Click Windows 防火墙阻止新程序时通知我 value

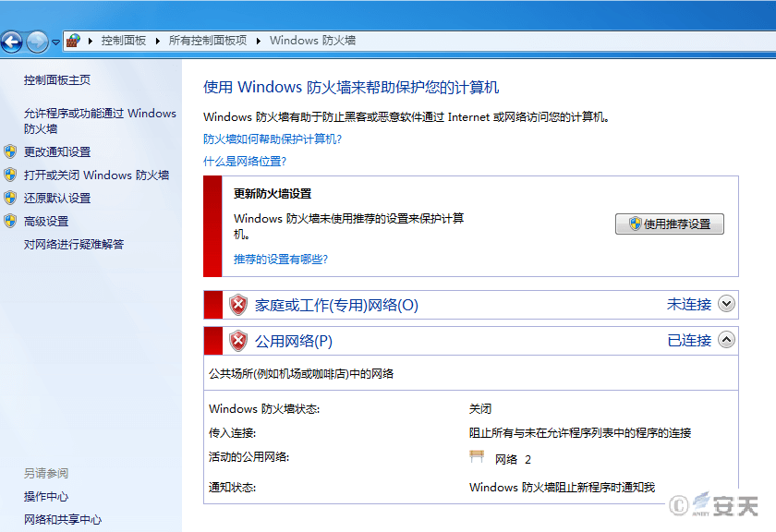pos(563,488)
